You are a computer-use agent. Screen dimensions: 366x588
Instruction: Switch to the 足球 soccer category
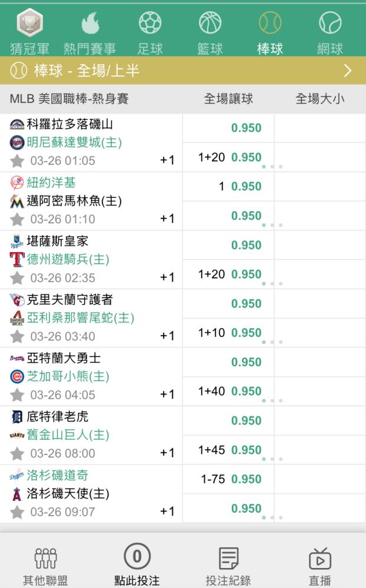(x=150, y=25)
